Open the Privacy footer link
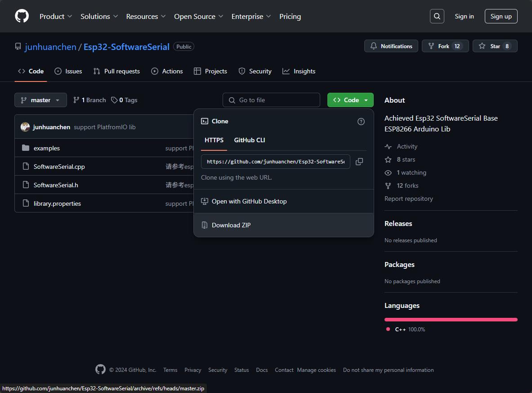 (193, 370)
